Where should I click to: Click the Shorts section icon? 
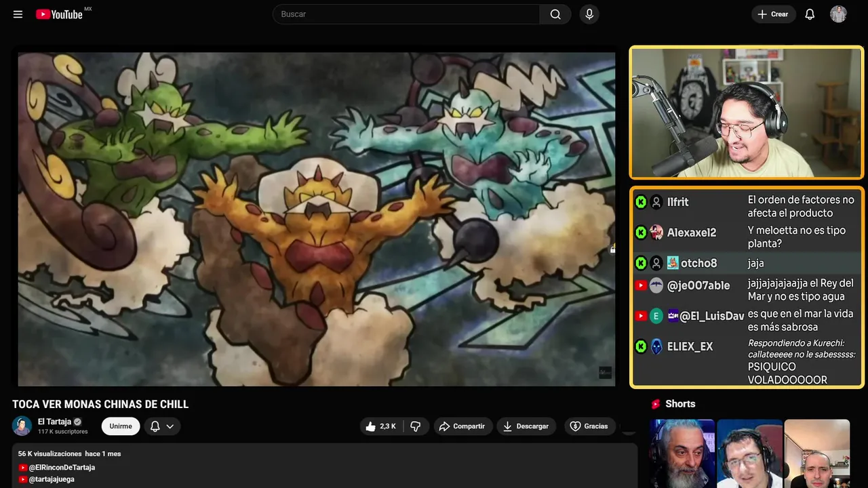pyautogui.click(x=655, y=404)
